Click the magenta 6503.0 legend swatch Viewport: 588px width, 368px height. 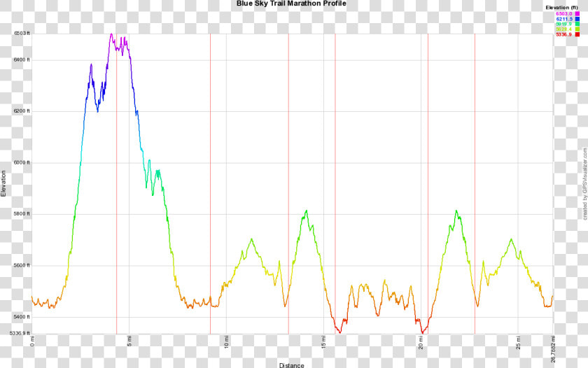[x=577, y=14]
